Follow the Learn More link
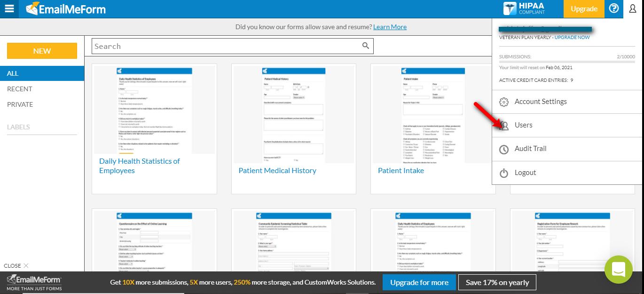Viewport: 644px width, 294px height. point(390,27)
